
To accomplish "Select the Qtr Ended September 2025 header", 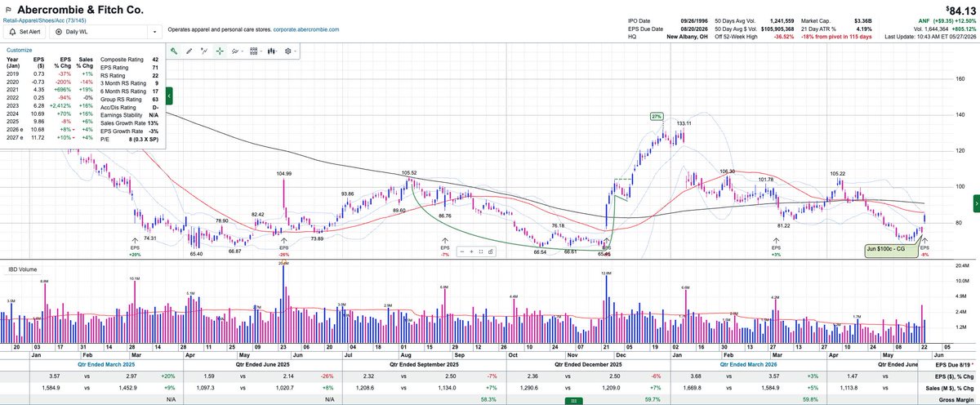I will click(x=425, y=364).
